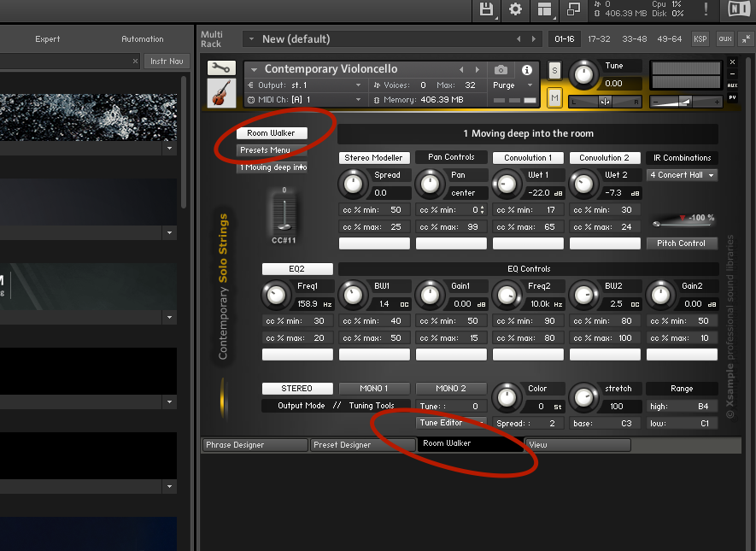Open the Expert tab
The height and width of the screenshot is (551, 756).
click(x=48, y=39)
